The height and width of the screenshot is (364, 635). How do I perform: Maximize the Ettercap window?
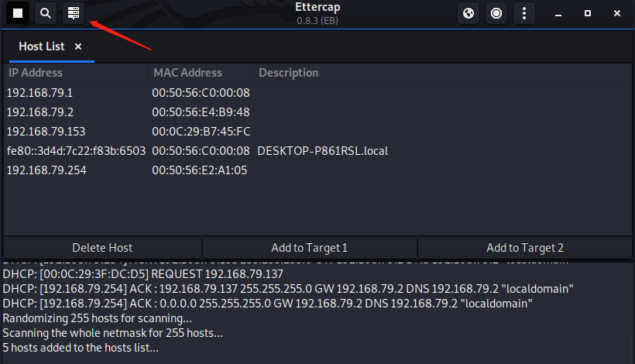pyautogui.click(x=588, y=13)
